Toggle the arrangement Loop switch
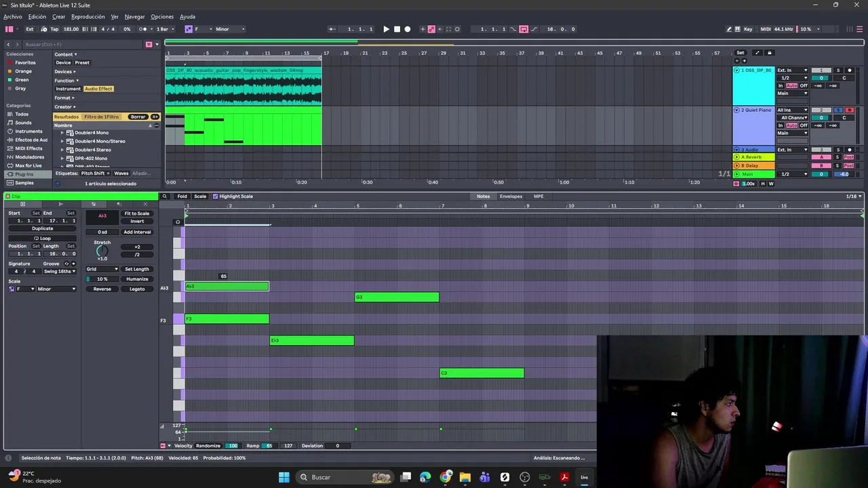The height and width of the screenshot is (488, 868). pos(524,29)
